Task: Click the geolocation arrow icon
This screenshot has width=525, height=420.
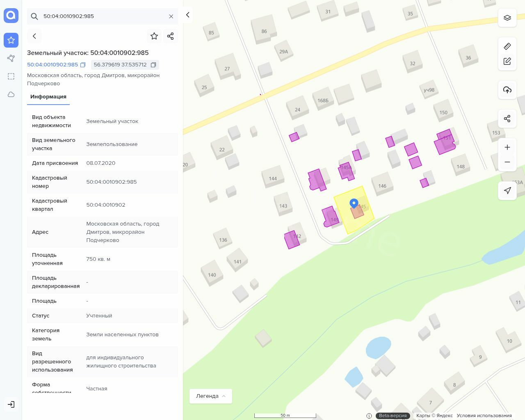Action: (507, 191)
